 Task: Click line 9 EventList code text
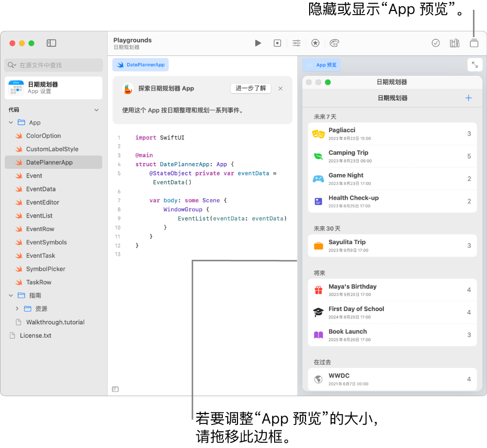click(x=232, y=219)
